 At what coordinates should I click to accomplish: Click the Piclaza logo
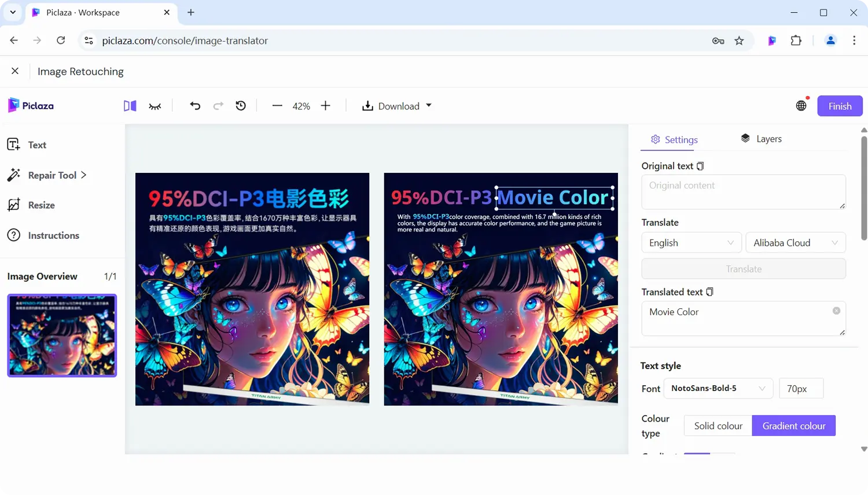(x=31, y=106)
